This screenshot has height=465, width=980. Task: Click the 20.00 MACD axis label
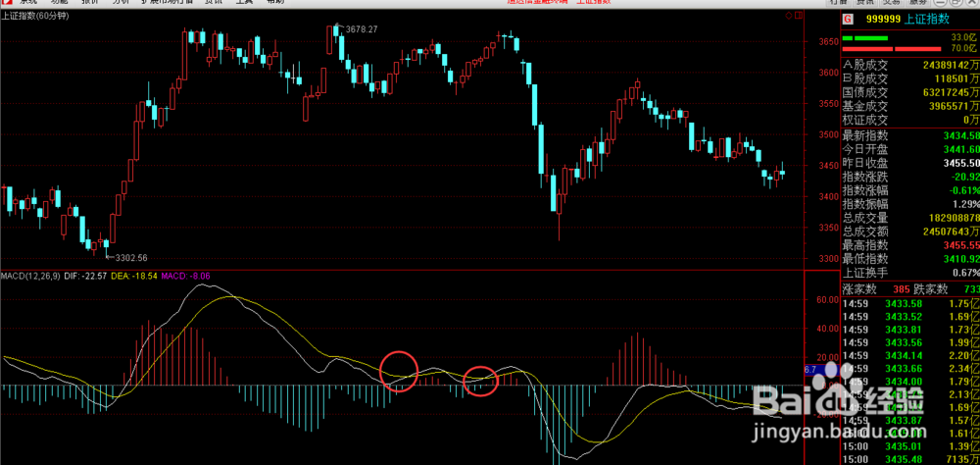[x=827, y=357]
